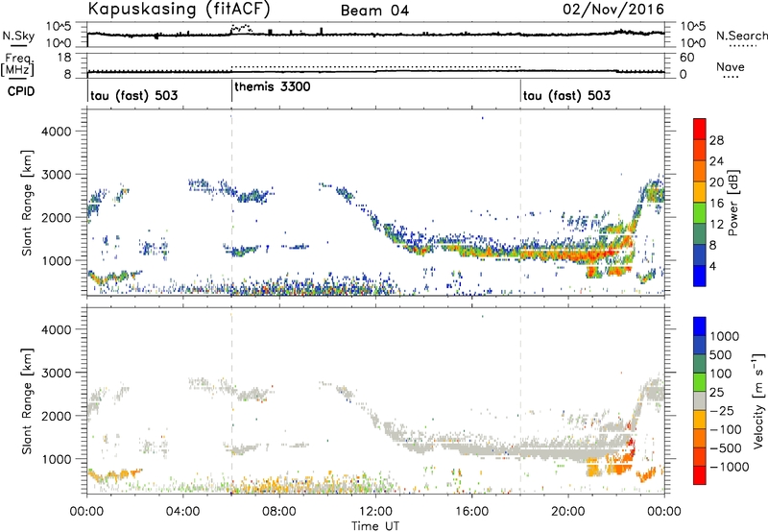
Task: Click the 'Kapuskasing (fitACF)' plot title
Action: 179,10
